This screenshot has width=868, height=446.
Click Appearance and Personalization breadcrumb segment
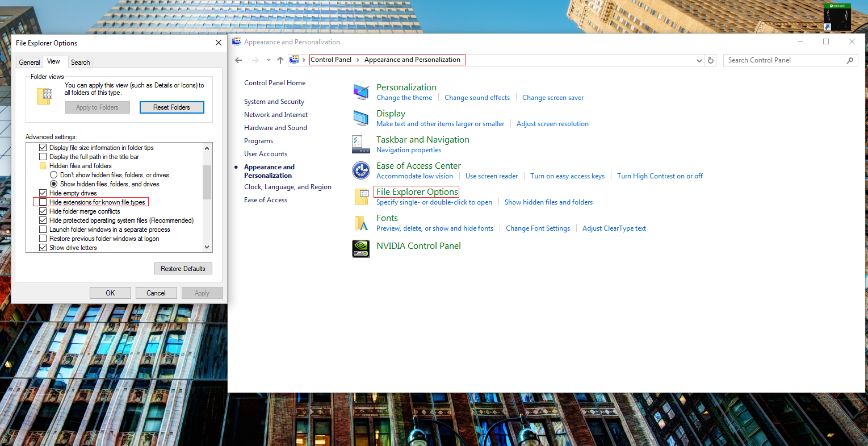412,60
